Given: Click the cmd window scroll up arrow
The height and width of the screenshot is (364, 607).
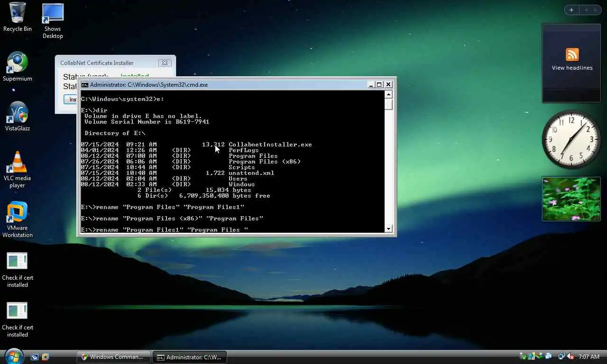Looking at the screenshot, I should pyautogui.click(x=389, y=94).
